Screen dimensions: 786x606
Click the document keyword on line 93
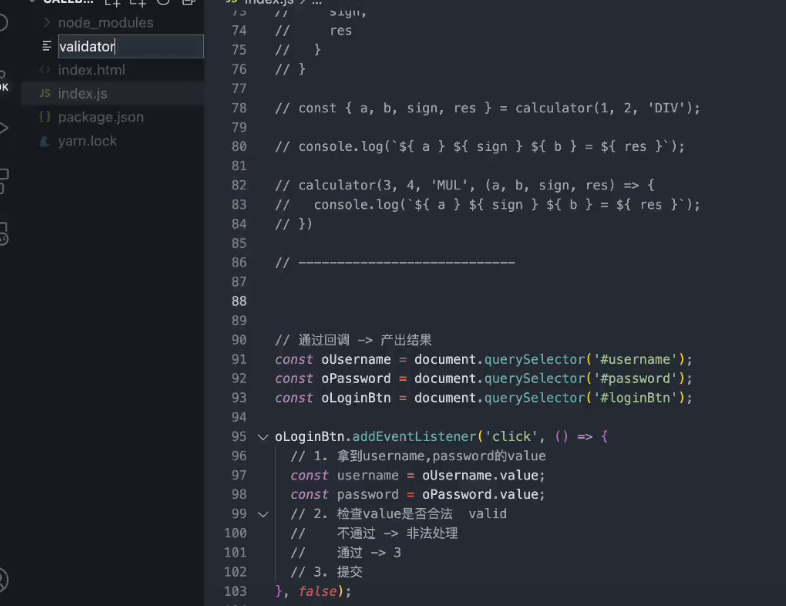coord(445,398)
